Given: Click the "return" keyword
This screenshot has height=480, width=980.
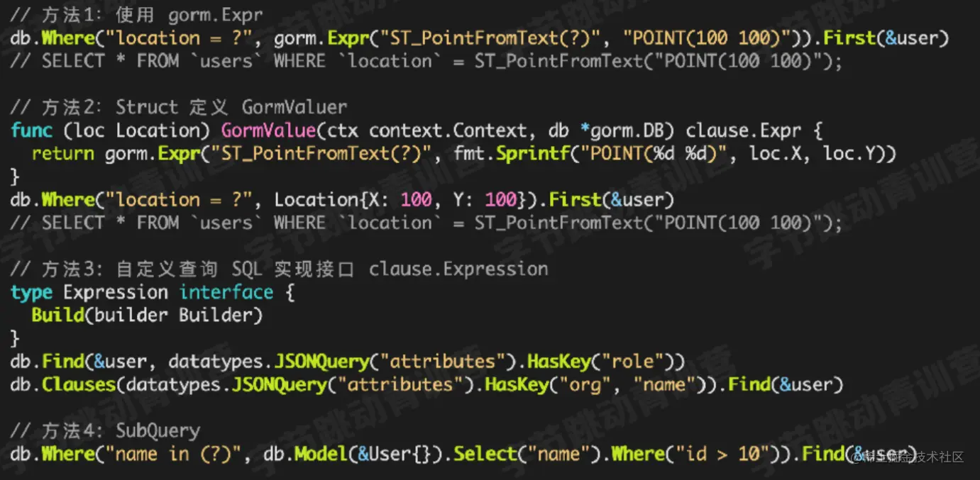Looking at the screenshot, I should point(63,153).
